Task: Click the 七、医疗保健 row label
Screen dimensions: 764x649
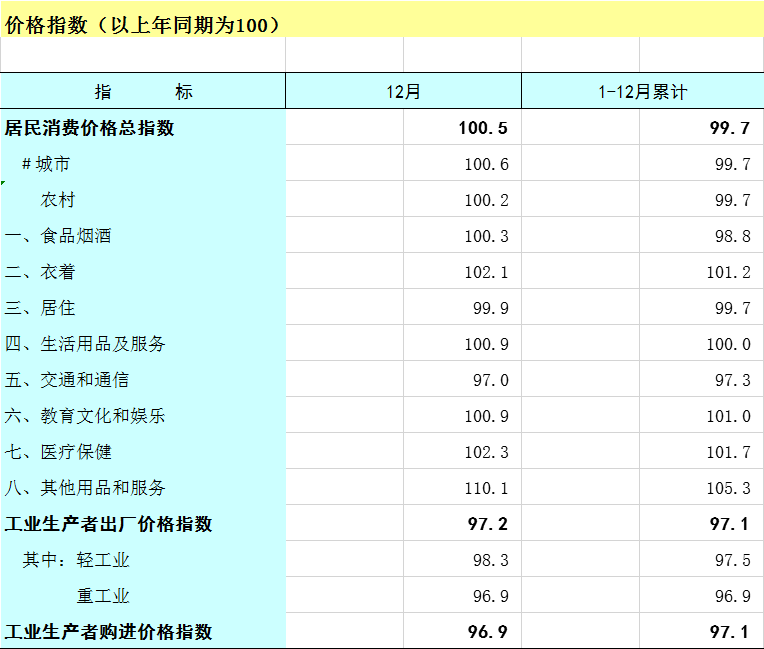Action: coord(58,452)
